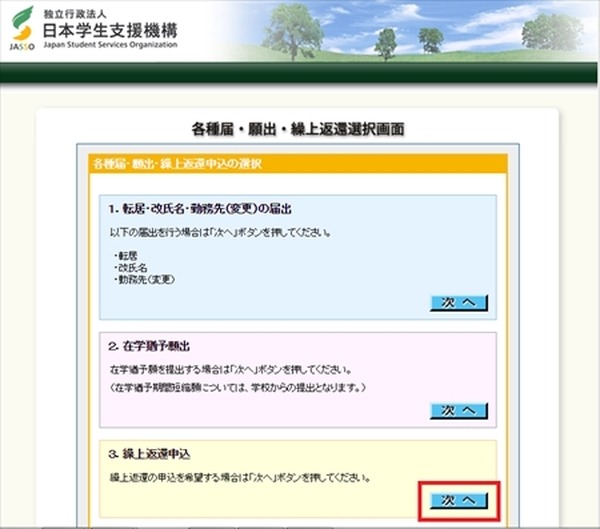
Task: Click the JASSO logo icon
Action: tap(22, 28)
